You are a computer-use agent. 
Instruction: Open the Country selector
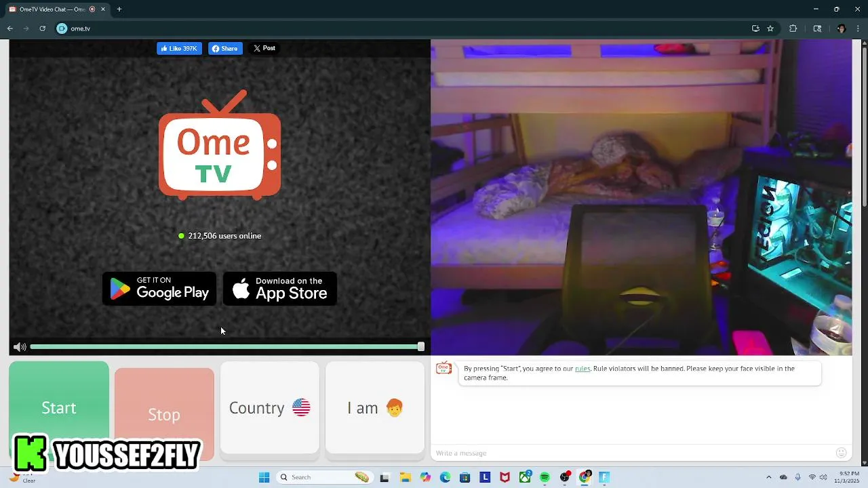tap(269, 407)
